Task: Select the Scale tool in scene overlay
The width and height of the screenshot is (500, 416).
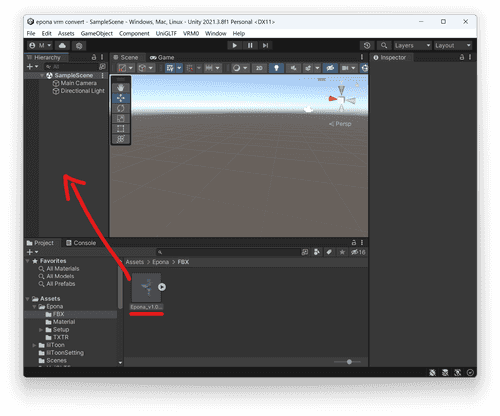Action: [120, 119]
